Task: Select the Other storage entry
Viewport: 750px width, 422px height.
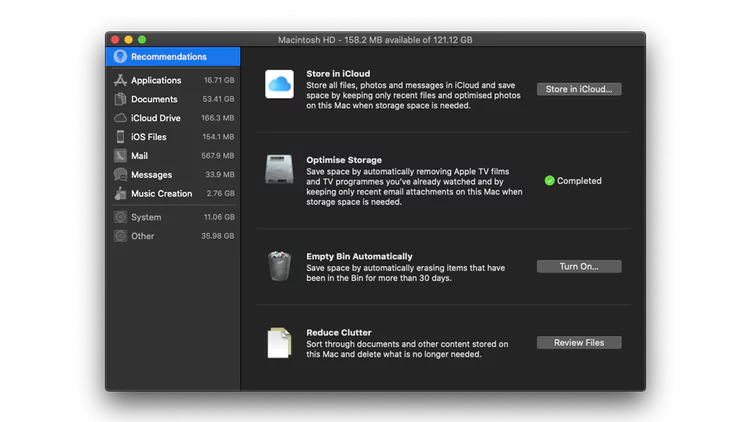Action: 143,236
